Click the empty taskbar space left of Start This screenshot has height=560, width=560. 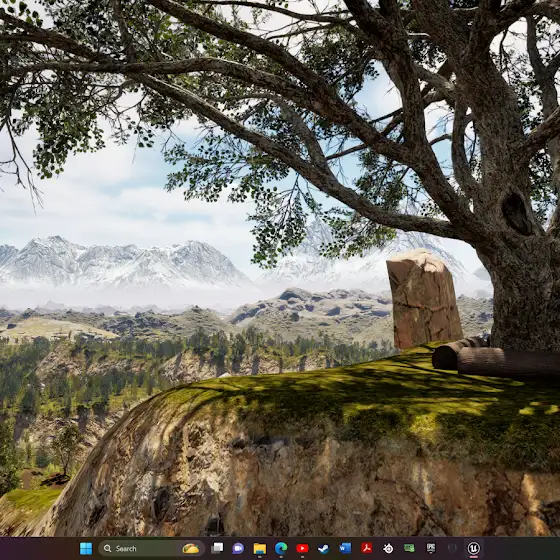tap(38, 548)
